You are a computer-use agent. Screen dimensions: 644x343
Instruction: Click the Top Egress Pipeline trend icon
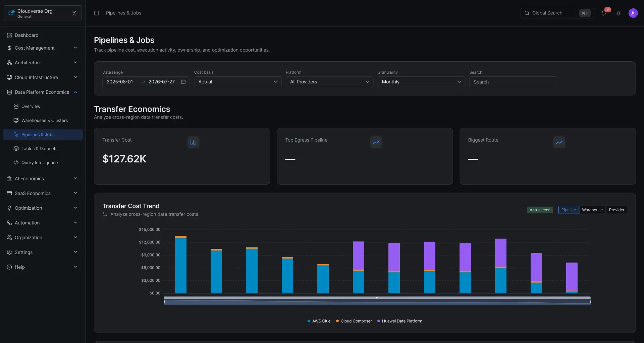click(x=376, y=142)
